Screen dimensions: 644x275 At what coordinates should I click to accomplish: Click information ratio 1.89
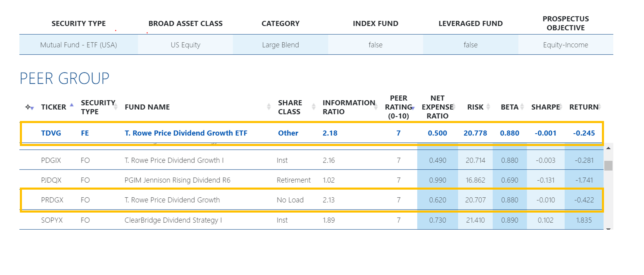329,220
